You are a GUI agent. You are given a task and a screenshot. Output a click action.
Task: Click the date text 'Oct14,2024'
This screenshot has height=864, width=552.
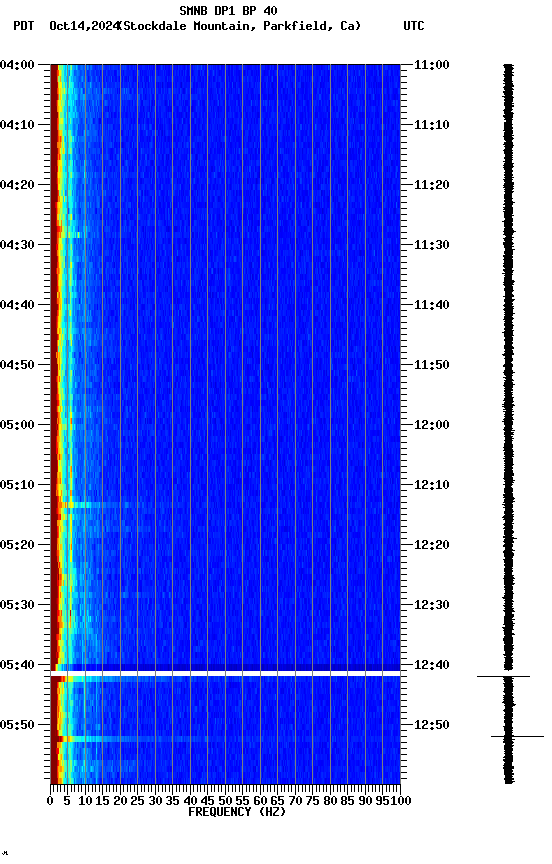click(x=84, y=26)
